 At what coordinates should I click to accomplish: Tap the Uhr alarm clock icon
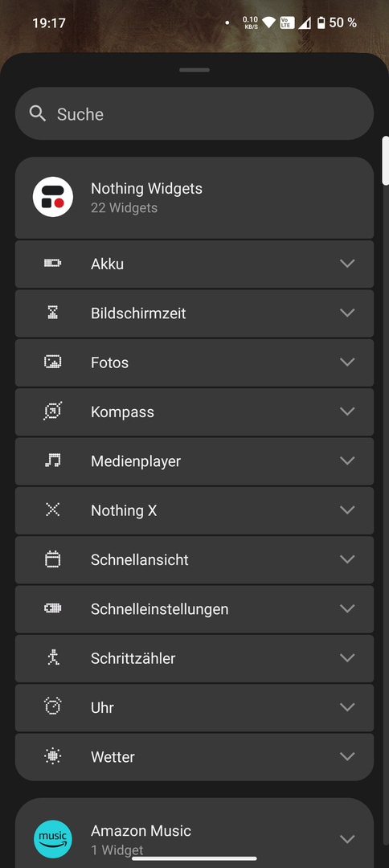pos(52,707)
